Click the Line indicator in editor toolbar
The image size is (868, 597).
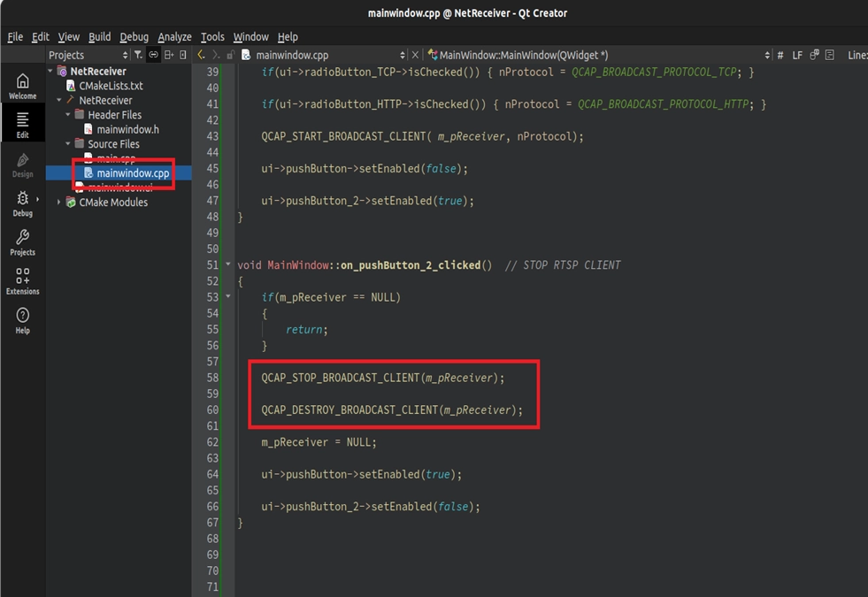tap(856, 55)
